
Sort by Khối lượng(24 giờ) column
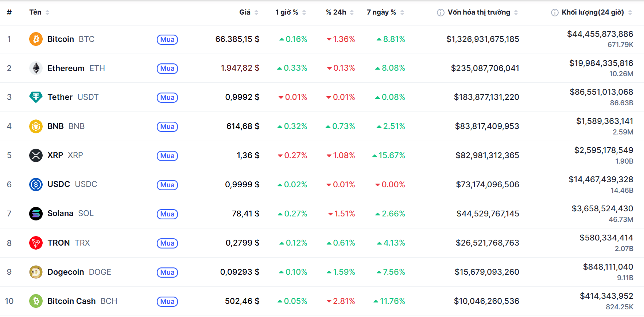pos(597,12)
